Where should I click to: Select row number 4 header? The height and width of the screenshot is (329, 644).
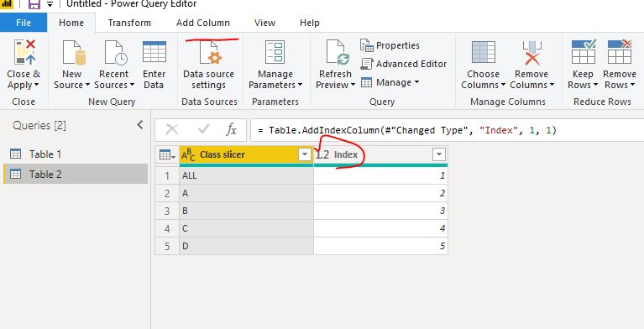[x=167, y=228]
